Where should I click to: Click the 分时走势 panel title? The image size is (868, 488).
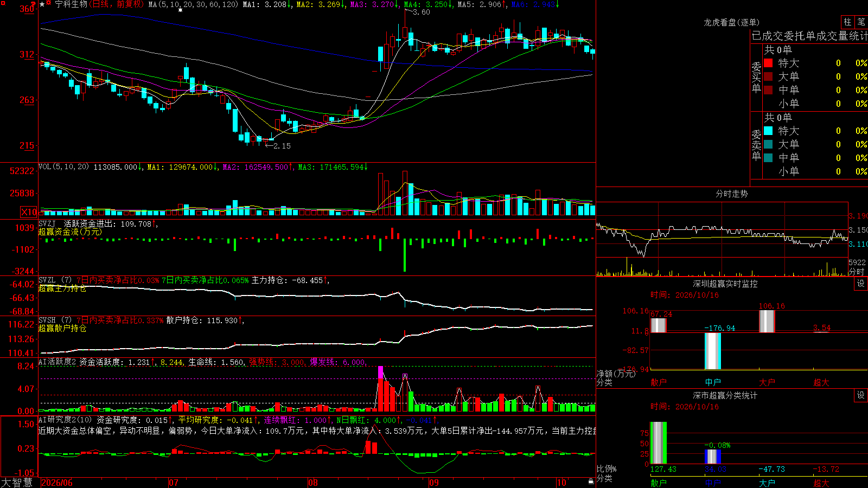point(731,194)
